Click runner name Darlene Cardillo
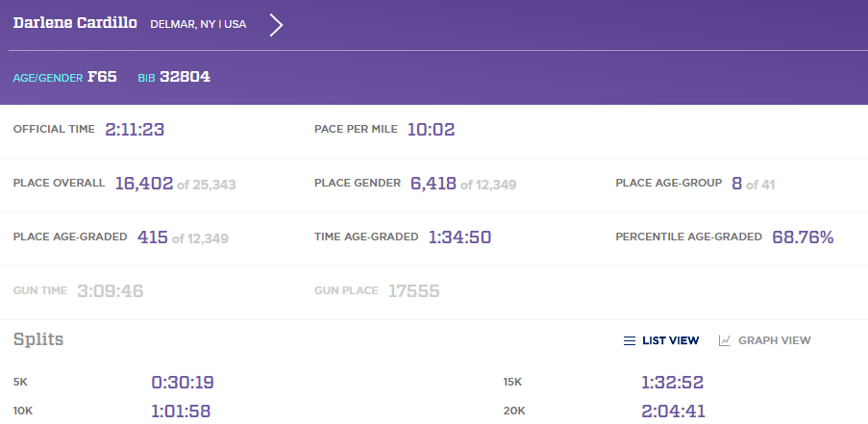 click(x=75, y=23)
